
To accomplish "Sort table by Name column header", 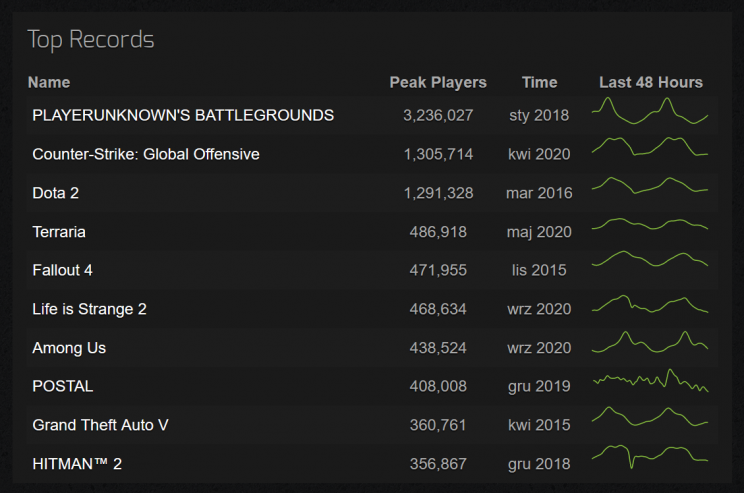I will point(49,82).
